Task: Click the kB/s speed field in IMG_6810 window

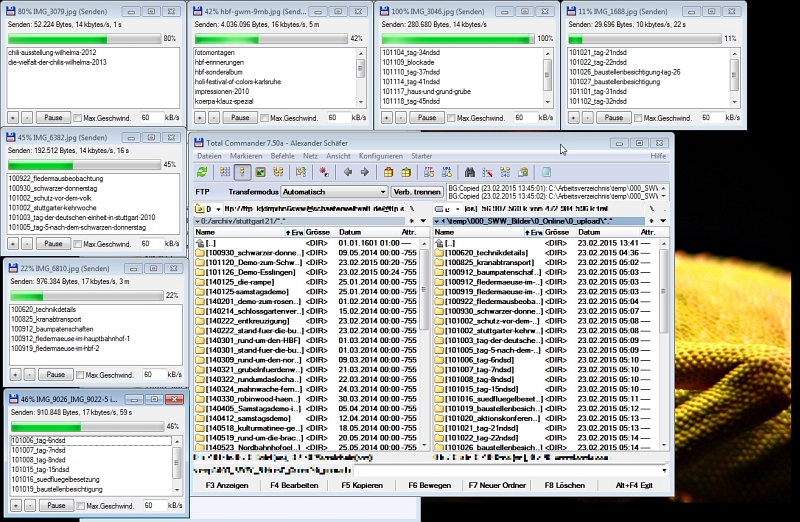Action: [x=150, y=374]
